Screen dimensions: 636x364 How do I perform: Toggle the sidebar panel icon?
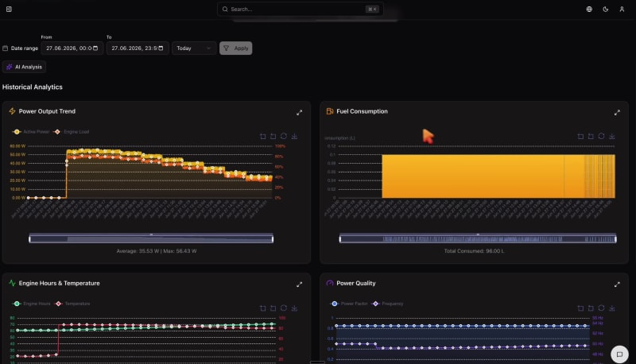point(9,9)
